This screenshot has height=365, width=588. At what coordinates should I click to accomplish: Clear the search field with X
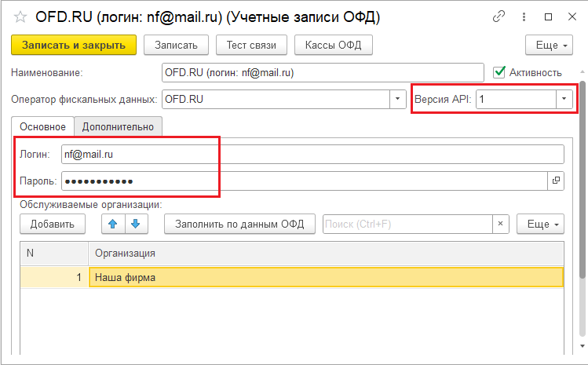click(500, 224)
